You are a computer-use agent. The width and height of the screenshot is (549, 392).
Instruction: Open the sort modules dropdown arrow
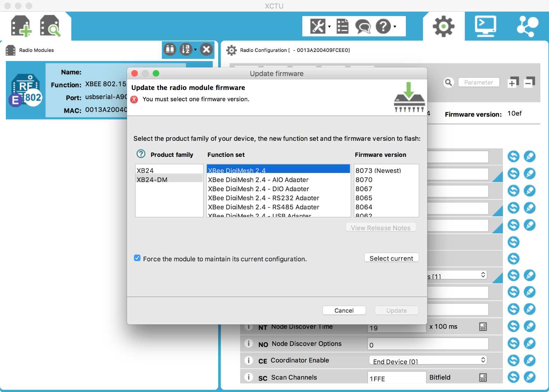(x=195, y=49)
